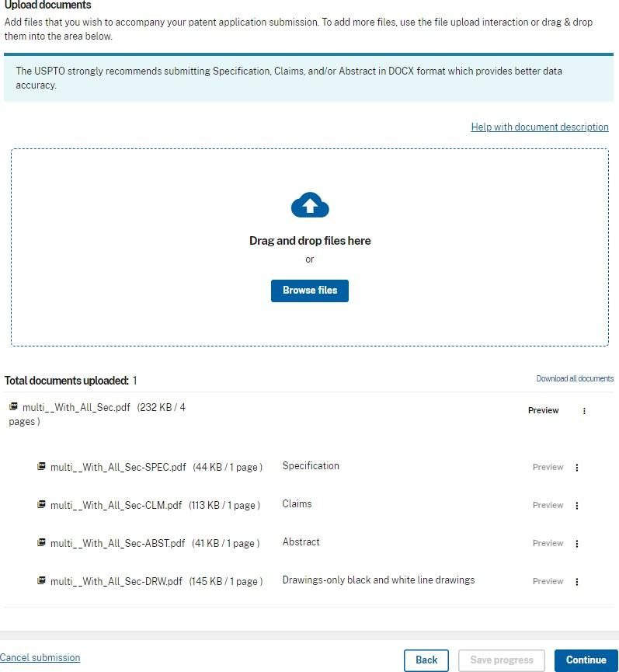Select file name multi__With_All_Sec-ABST.pdf
Screen dimensions: 619x672
118,544
